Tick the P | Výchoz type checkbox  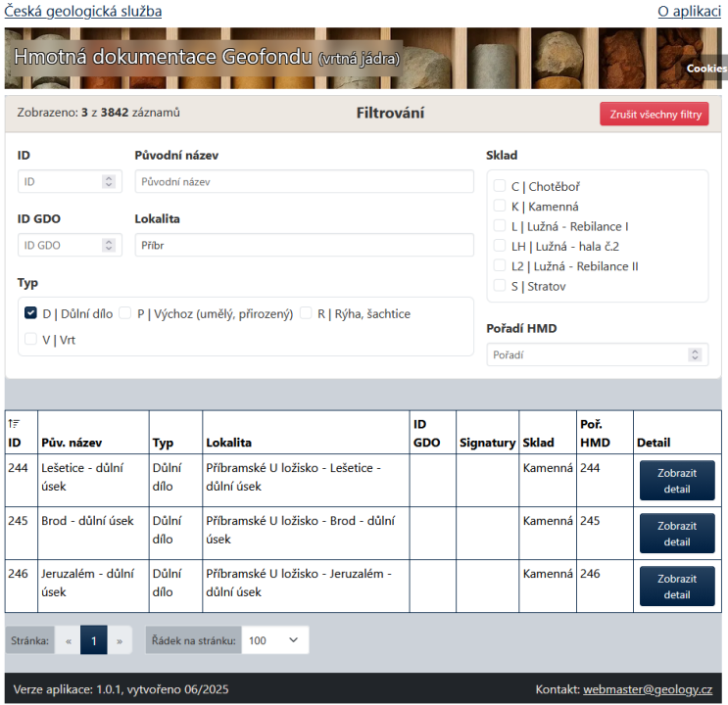tap(125, 313)
